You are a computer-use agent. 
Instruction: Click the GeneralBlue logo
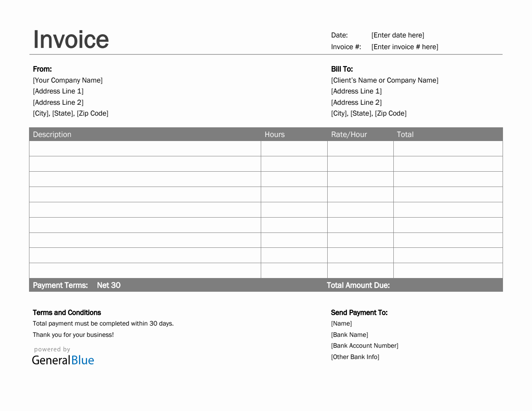coord(63,360)
